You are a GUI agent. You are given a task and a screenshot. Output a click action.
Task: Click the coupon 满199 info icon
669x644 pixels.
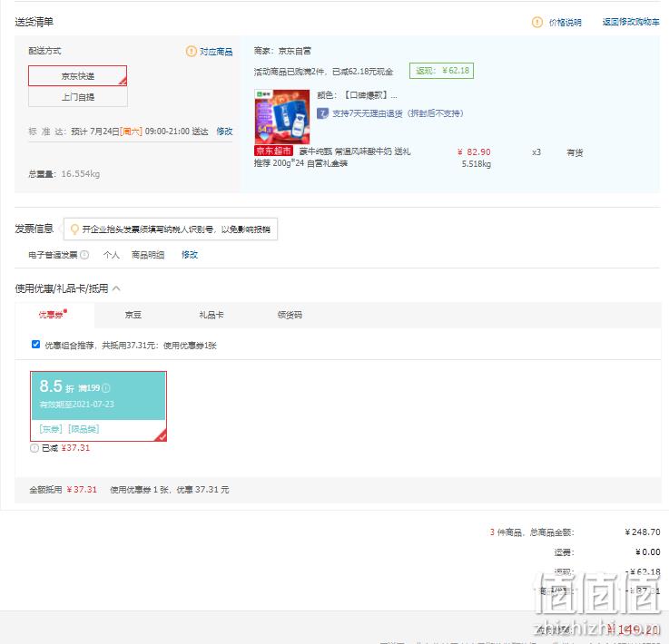[106, 388]
